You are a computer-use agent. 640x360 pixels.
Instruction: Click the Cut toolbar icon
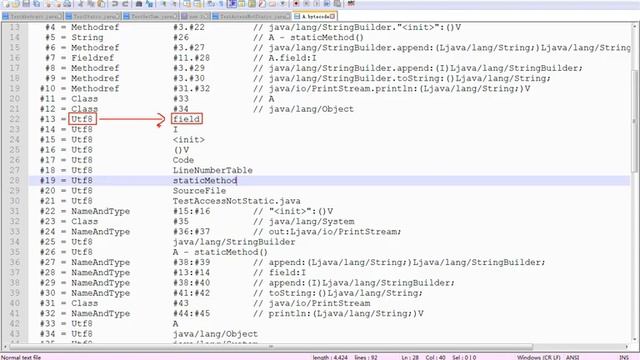81,4
